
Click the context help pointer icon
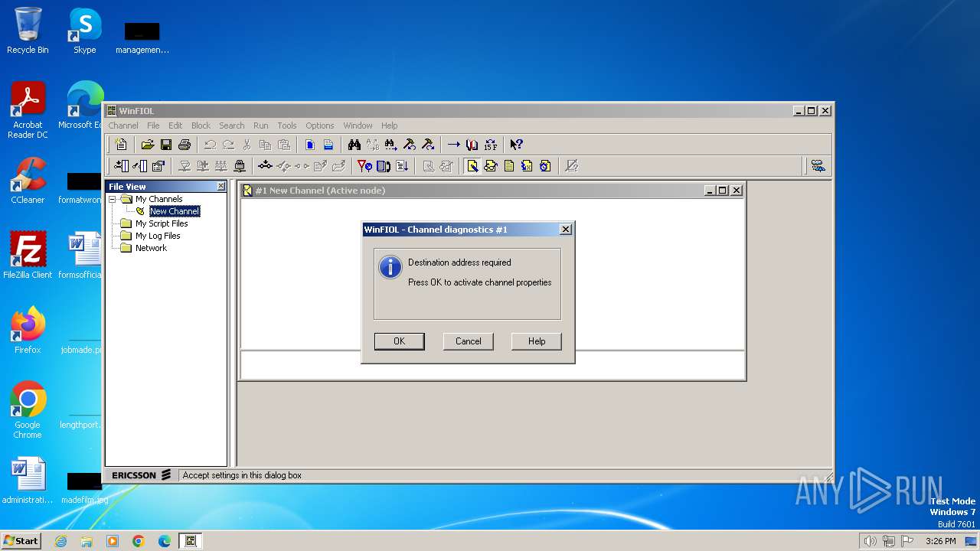click(x=516, y=145)
